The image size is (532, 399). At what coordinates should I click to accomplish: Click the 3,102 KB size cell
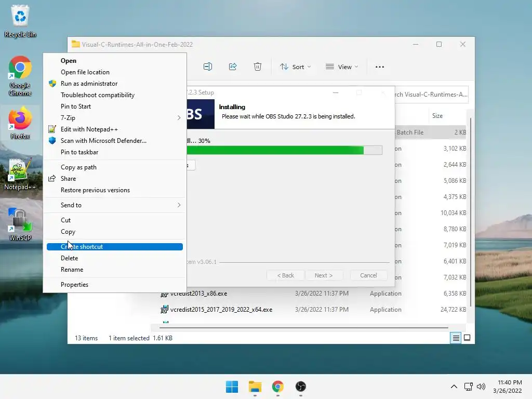pyautogui.click(x=455, y=149)
